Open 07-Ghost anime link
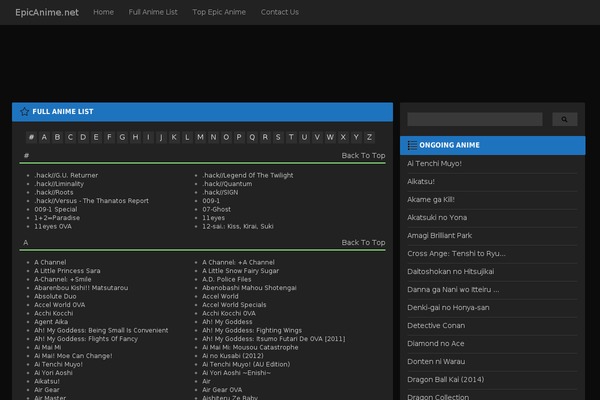Image resolution: width=600 pixels, height=400 pixels. [x=216, y=209]
